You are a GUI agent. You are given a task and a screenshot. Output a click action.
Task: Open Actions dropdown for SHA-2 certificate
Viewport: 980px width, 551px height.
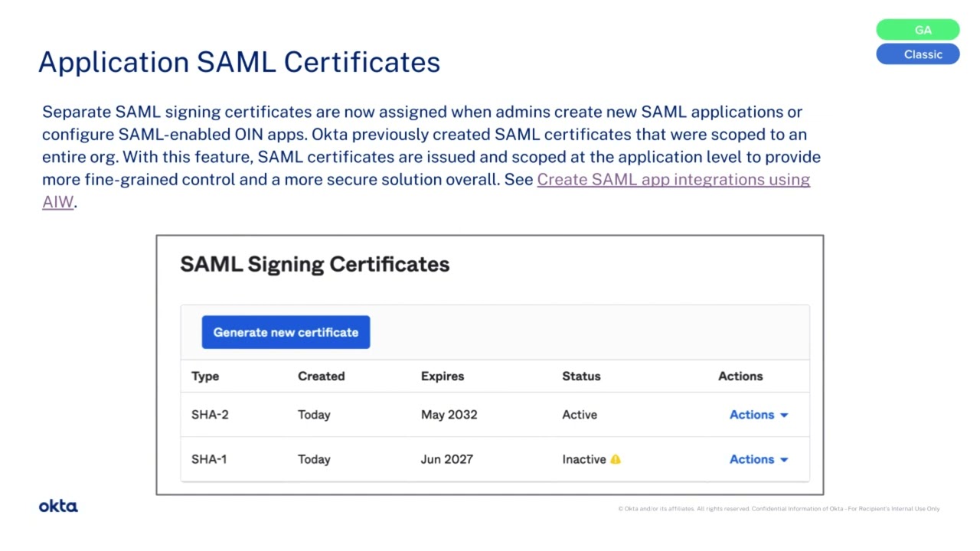[x=759, y=415]
